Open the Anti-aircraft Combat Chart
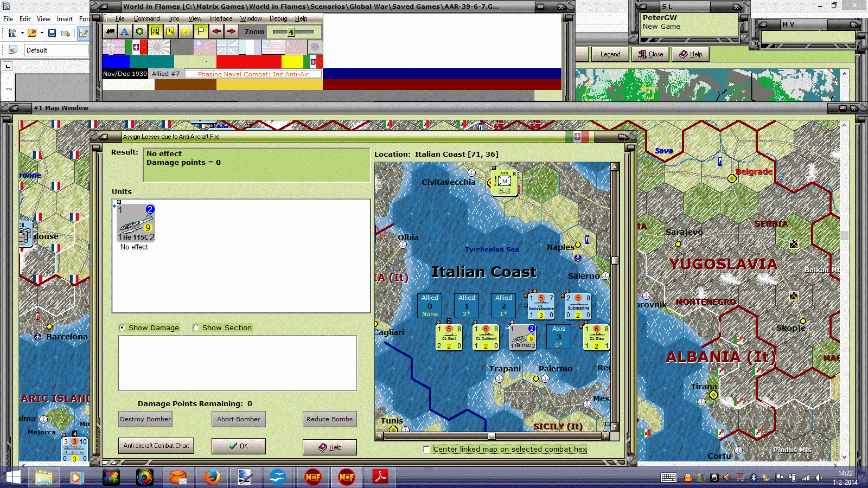 156,446
